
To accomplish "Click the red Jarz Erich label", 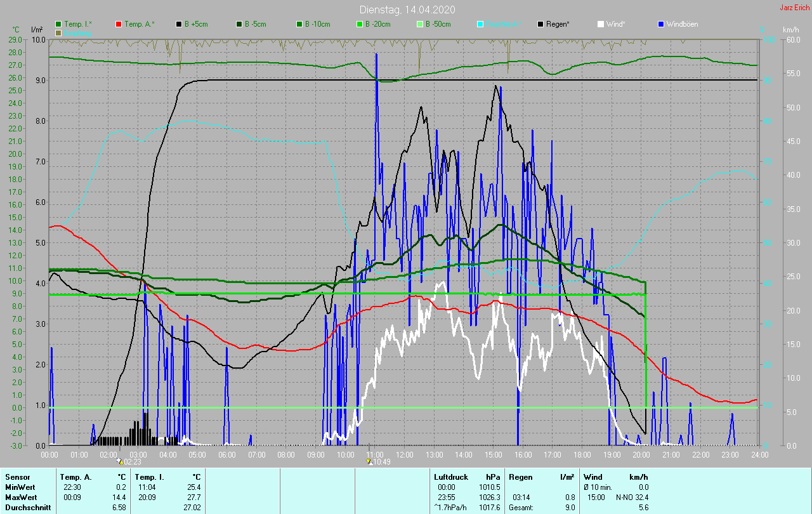I will pos(794,8).
